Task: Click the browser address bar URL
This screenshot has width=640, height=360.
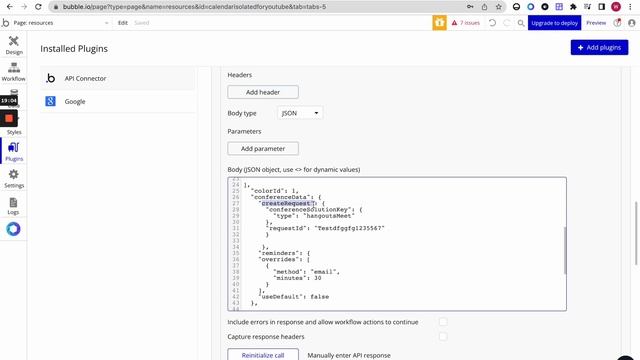Action: [x=194, y=7]
